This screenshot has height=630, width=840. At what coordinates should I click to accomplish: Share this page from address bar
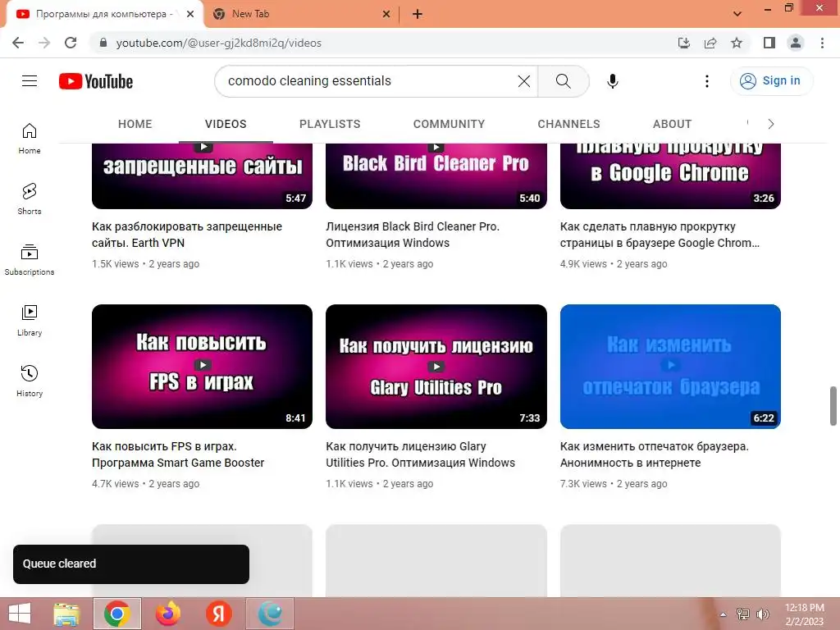point(710,43)
